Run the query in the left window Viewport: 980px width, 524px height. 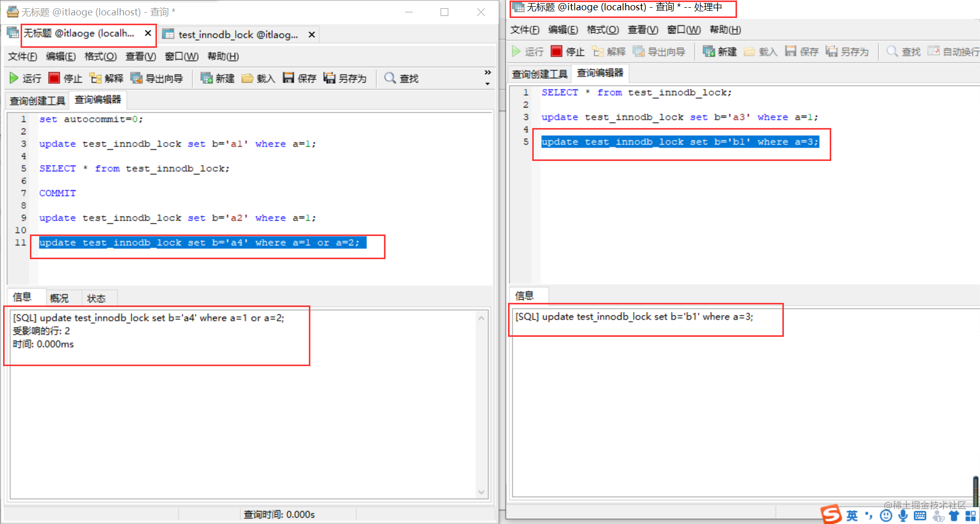25,78
